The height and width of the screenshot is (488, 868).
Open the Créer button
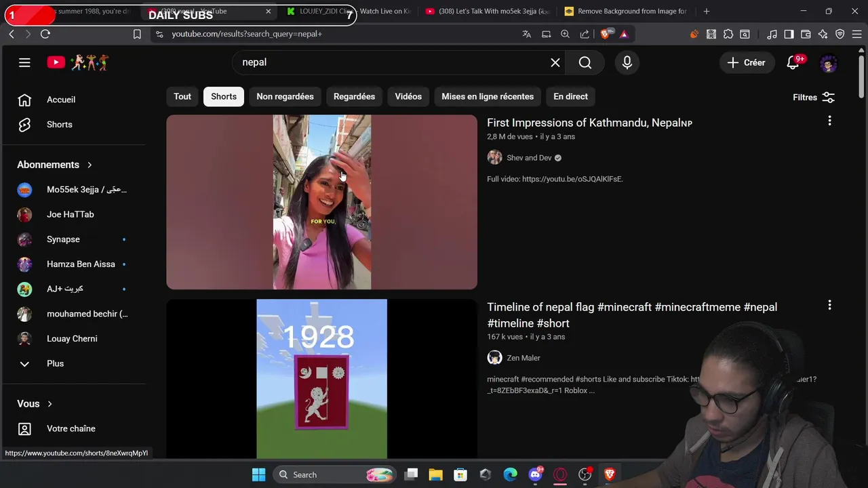(x=746, y=62)
